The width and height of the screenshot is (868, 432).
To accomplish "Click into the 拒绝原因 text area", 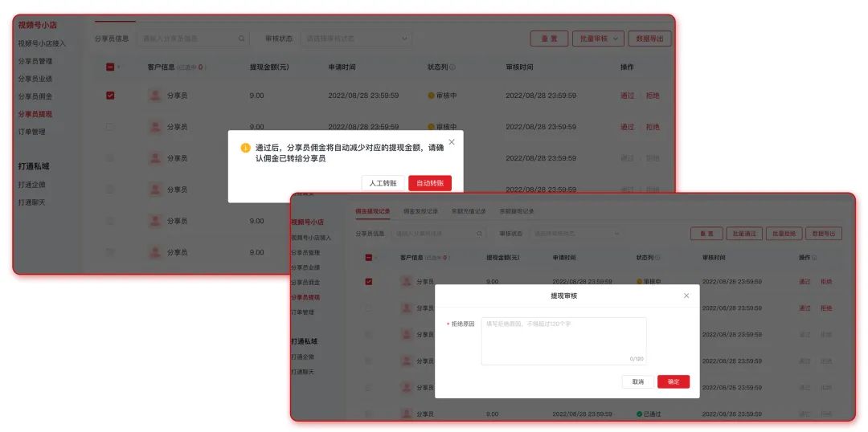I will pyautogui.click(x=563, y=341).
